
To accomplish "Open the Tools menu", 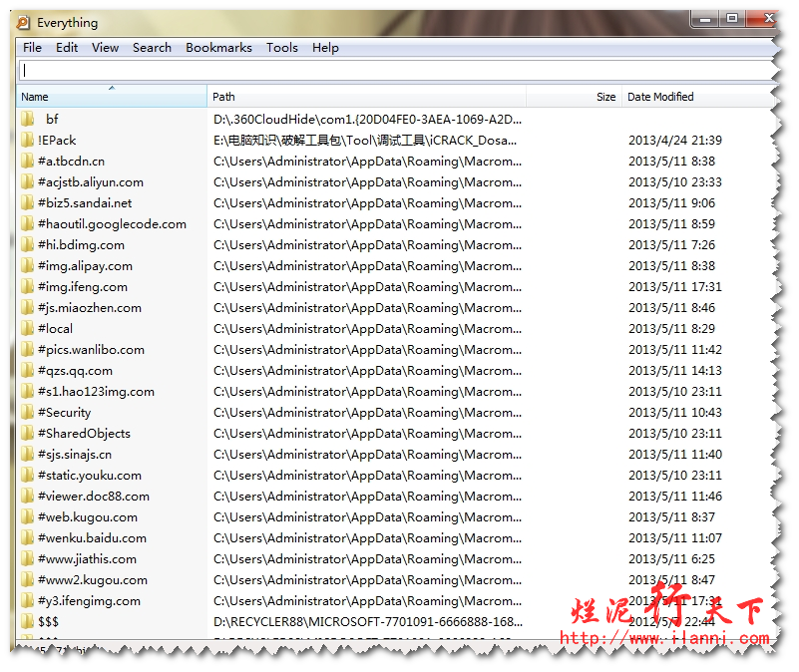I will click(x=281, y=48).
